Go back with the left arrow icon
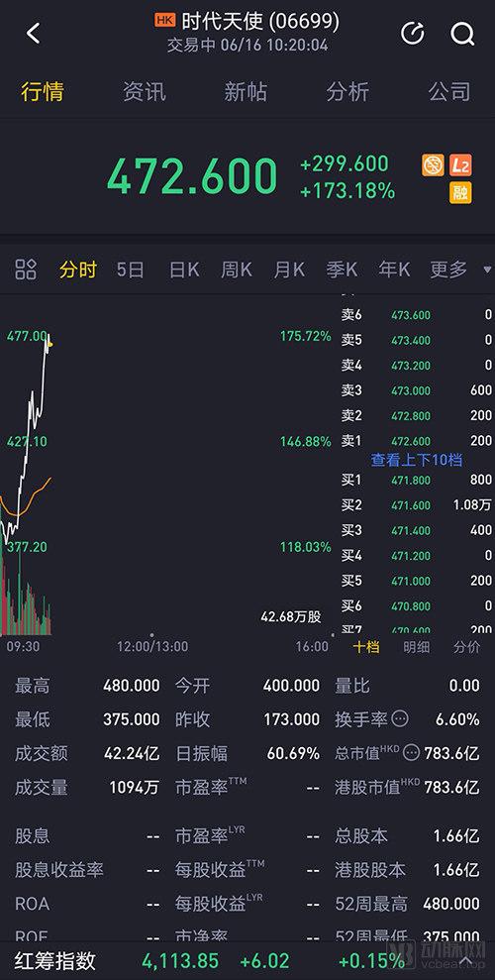The image size is (495, 980). tap(33, 34)
